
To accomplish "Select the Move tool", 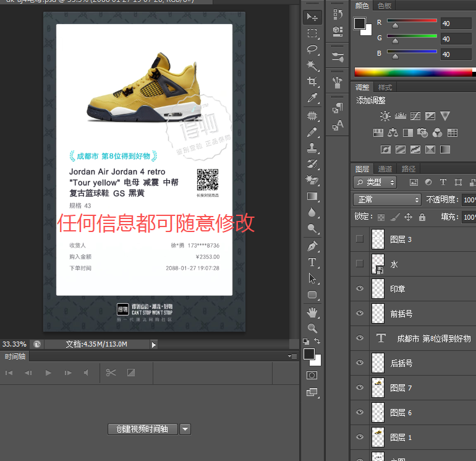I will (313, 17).
